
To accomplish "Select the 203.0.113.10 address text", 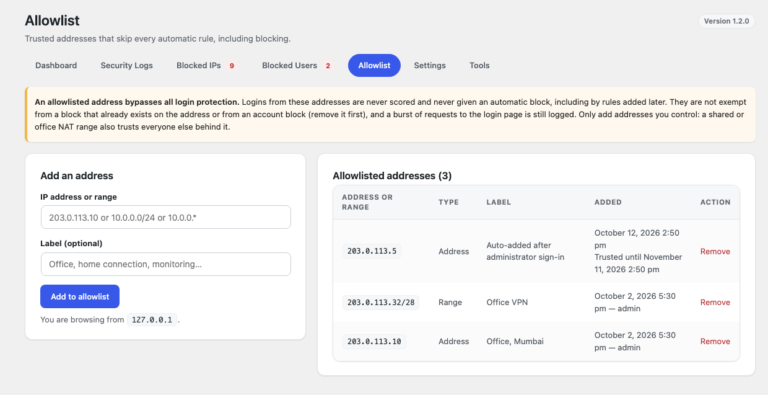I will pyautogui.click(x=374, y=342).
